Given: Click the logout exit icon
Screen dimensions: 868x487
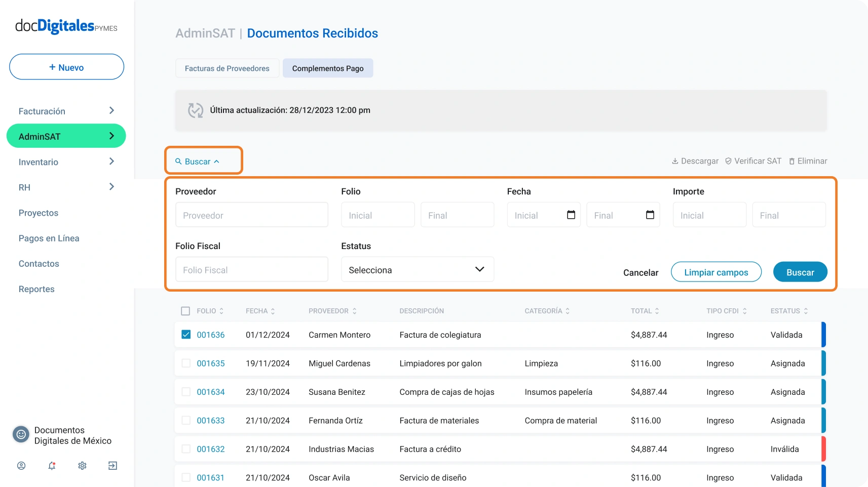Looking at the screenshot, I should coord(112,466).
